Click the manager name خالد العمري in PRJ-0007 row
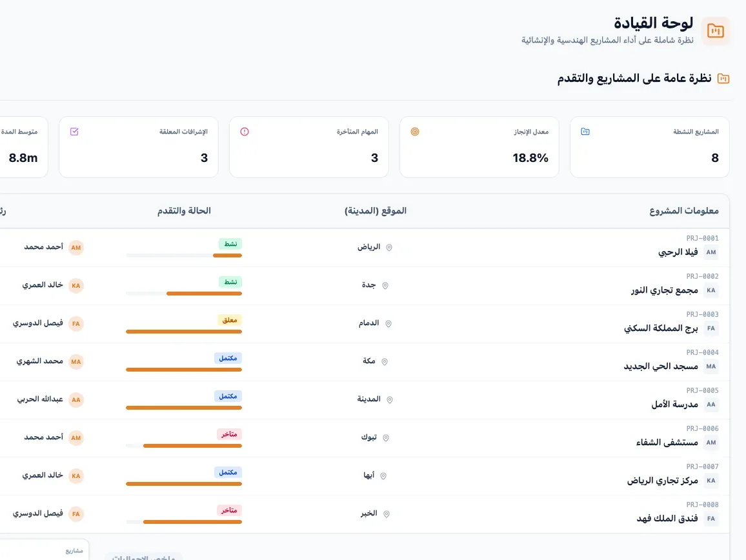Viewport: 746px width, 560px height. (x=43, y=475)
